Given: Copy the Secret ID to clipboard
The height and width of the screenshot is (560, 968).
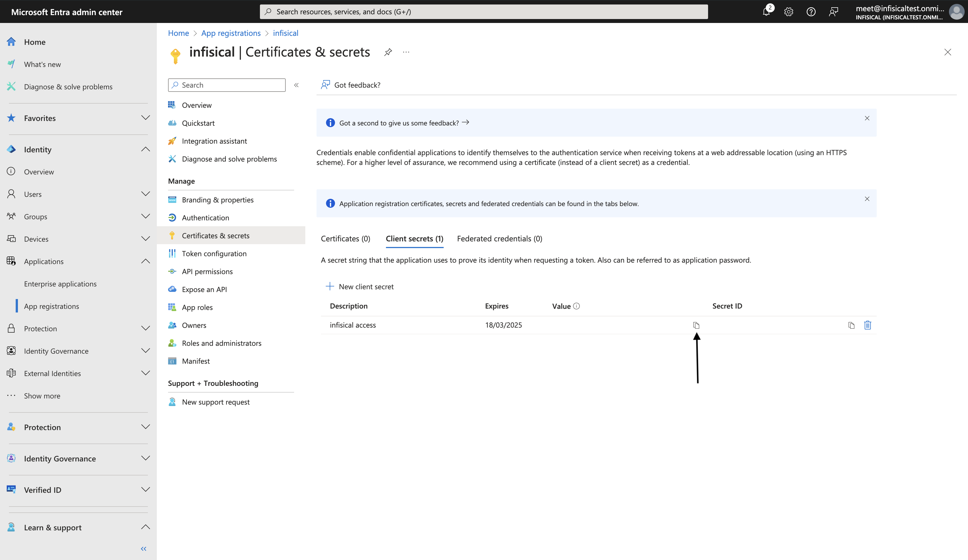Looking at the screenshot, I should (851, 325).
